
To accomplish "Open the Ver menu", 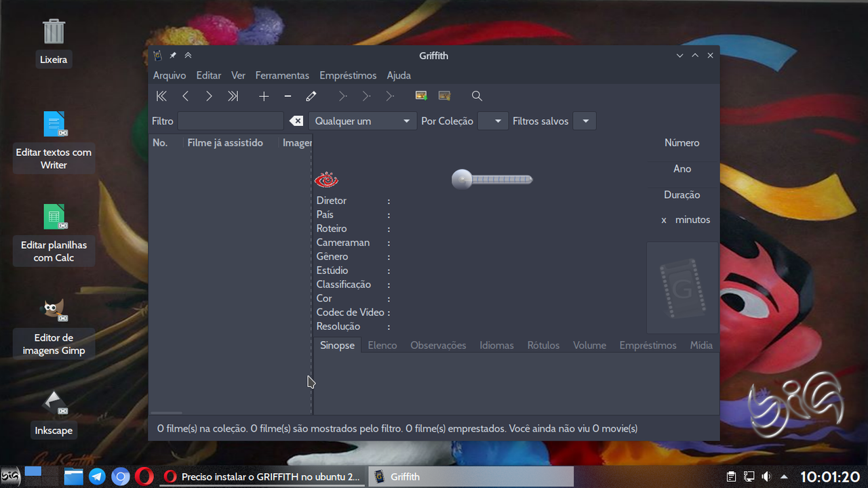I will 238,75.
